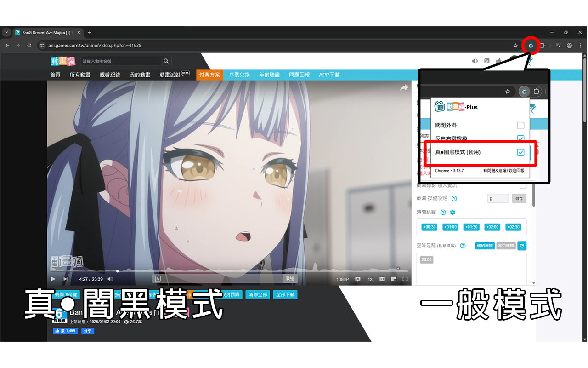This screenshot has width=588, height=368.
Task: Open picture-in-picture from the player icon
Action: (x=393, y=278)
